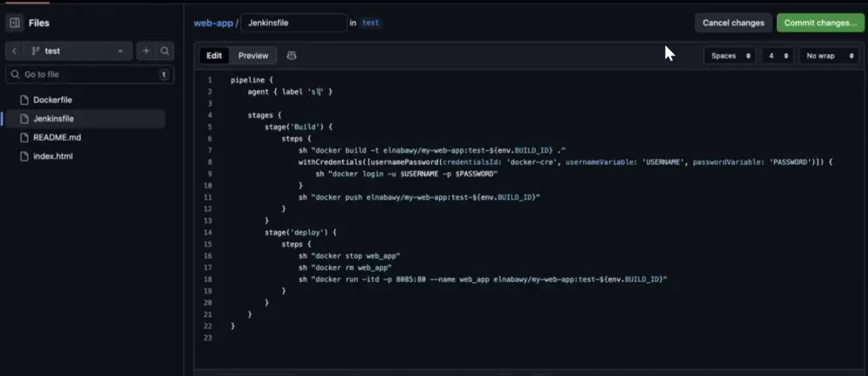Go back with the left chevron beside branch
This screenshot has width=868, height=376.
pyautogui.click(x=15, y=51)
